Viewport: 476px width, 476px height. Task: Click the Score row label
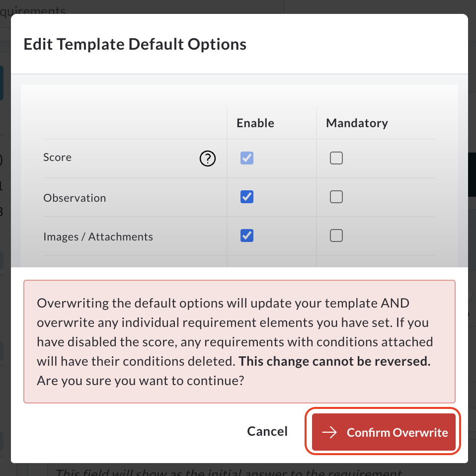[57, 157]
